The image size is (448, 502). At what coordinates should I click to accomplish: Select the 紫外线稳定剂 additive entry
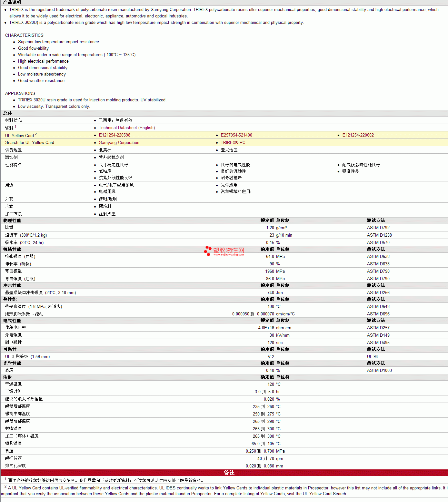pyautogui.click(x=111, y=158)
